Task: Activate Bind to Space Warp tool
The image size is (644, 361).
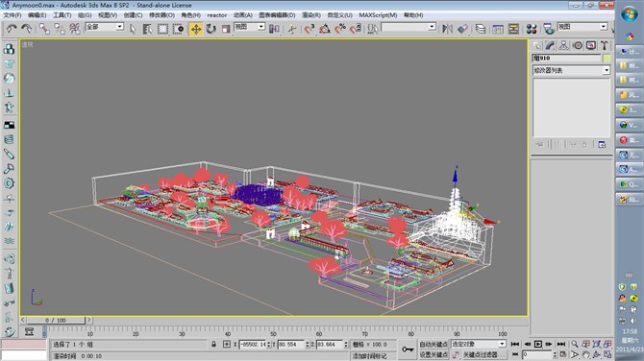Action: point(75,29)
